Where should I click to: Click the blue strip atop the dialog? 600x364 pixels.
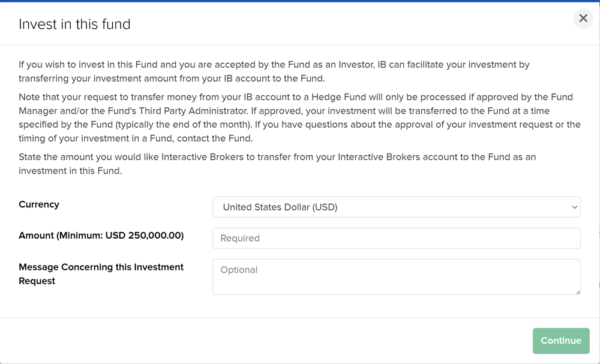coord(300,1)
